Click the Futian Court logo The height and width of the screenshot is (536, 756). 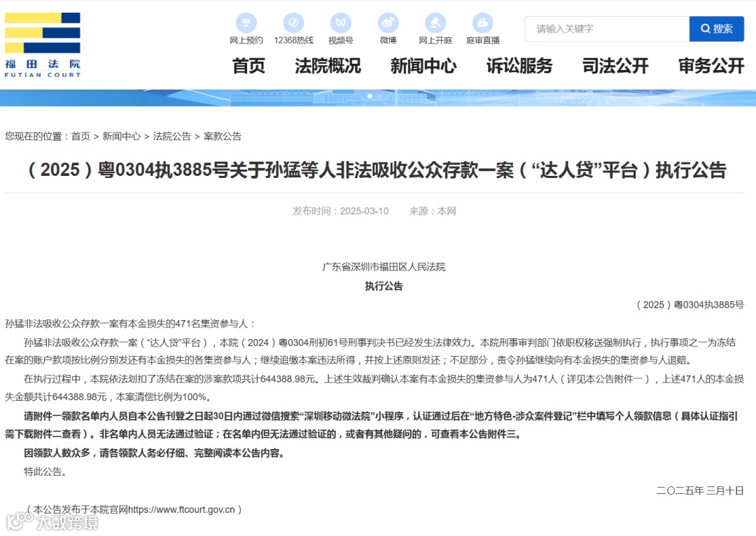(x=43, y=45)
